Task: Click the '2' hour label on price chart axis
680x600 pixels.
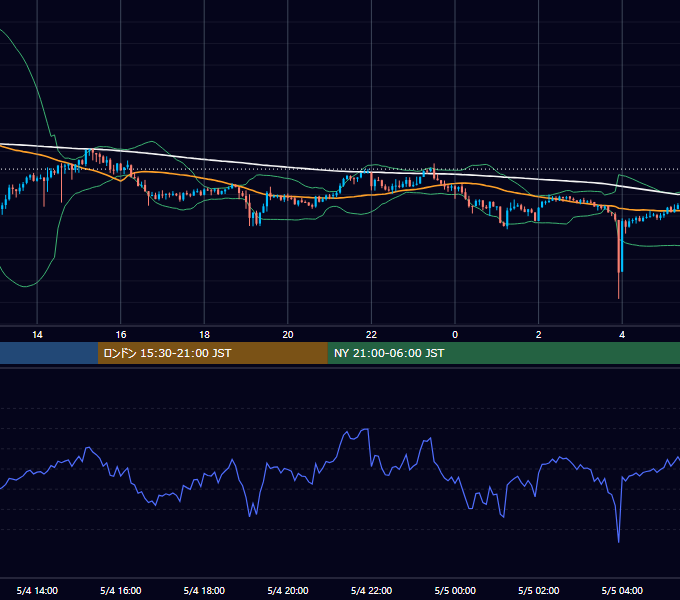Action: tap(539, 335)
